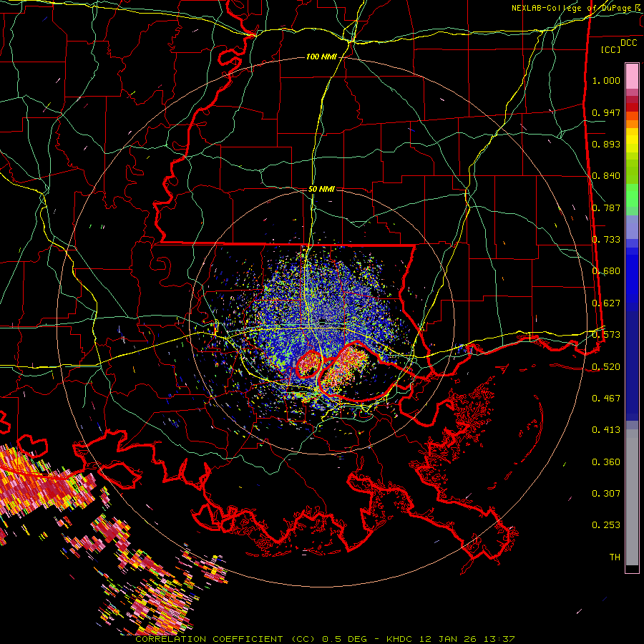Pick the black TH swatch at bar bottom
Screen dimensions: 644x644
tap(632, 568)
